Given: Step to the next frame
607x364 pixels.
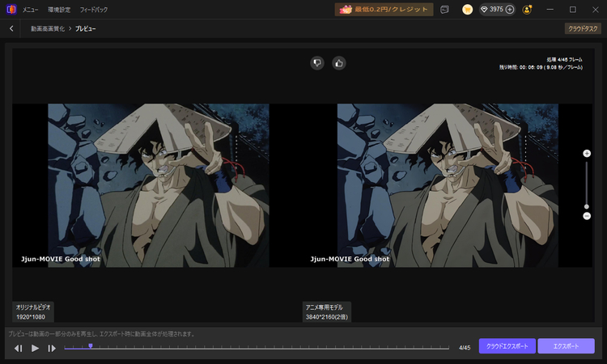Looking at the screenshot, I should point(52,348).
